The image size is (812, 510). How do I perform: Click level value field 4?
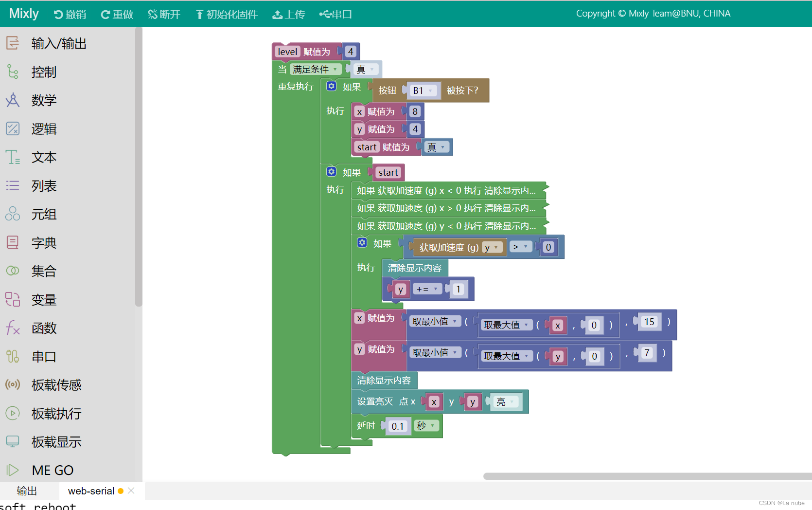(x=351, y=52)
